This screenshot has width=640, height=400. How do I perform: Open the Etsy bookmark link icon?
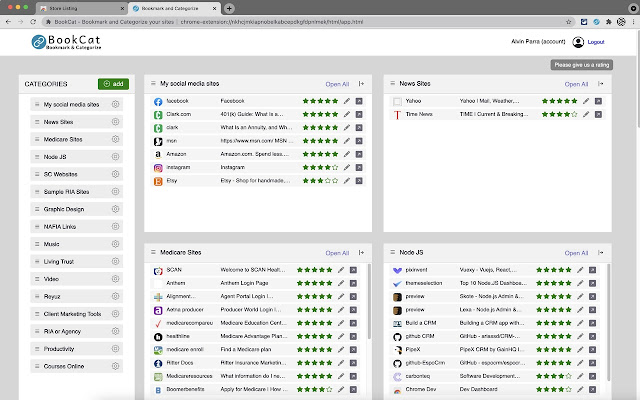tap(359, 180)
